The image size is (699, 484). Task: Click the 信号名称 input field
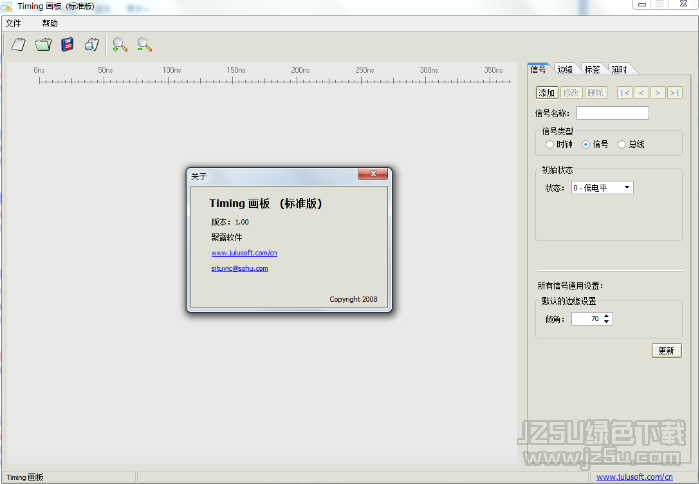(613, 113)
